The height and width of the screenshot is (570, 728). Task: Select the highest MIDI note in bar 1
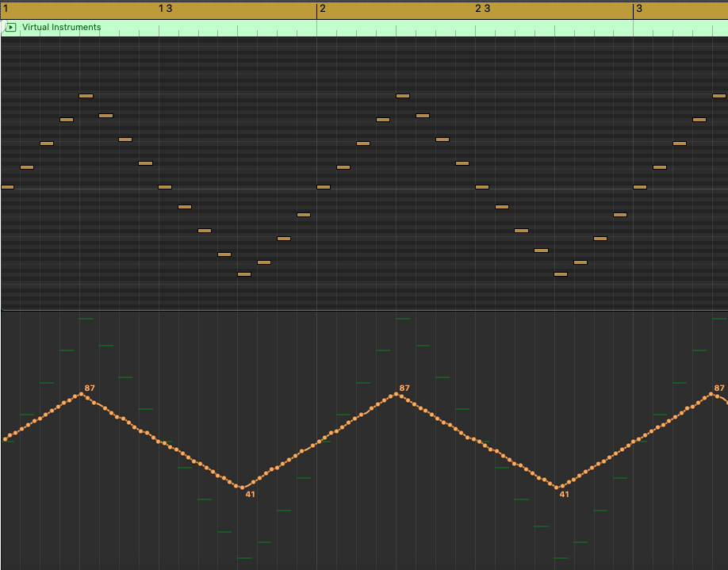86,96
